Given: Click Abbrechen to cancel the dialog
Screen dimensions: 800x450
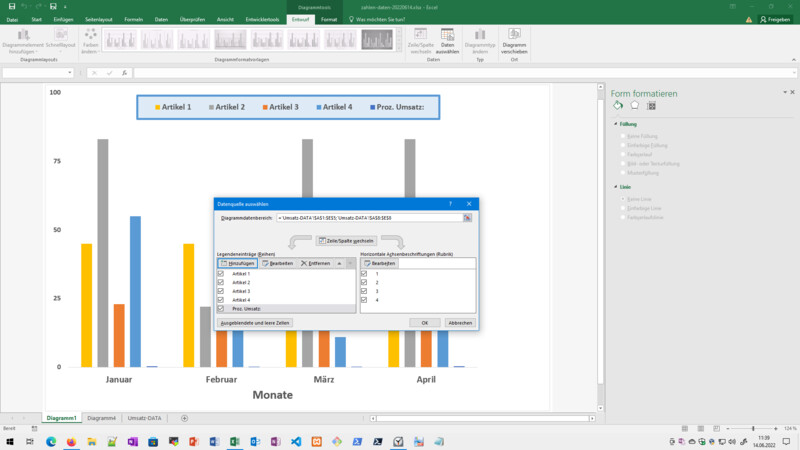Looking at the screenshot, I should click(460, 323).
